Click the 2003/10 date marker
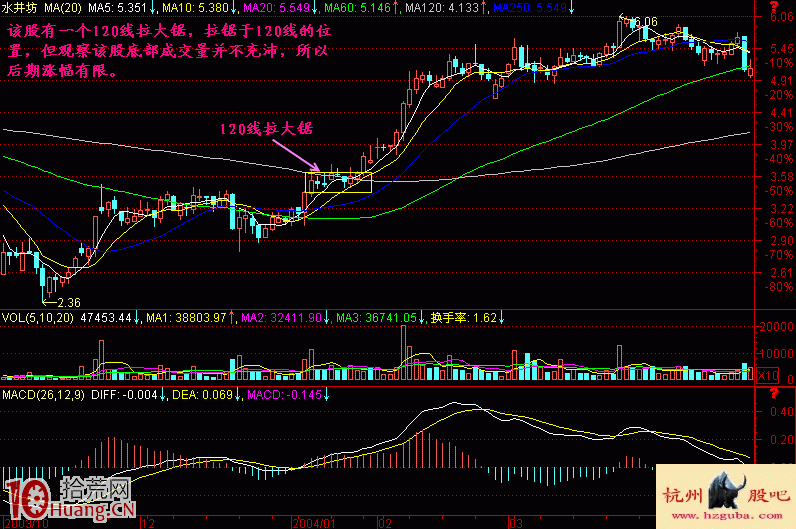 tap(27, 523)
